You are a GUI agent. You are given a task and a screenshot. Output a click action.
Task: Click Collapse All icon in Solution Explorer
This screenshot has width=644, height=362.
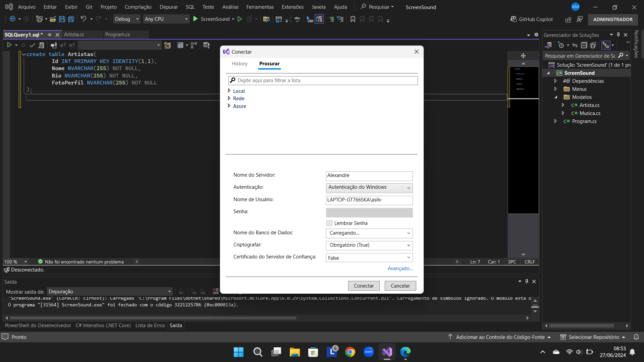(584, 45)
